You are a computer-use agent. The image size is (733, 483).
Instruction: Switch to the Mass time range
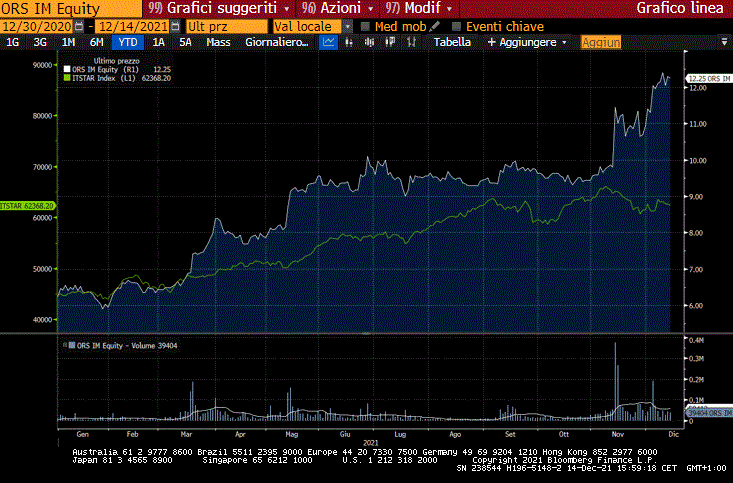point(218,42)
